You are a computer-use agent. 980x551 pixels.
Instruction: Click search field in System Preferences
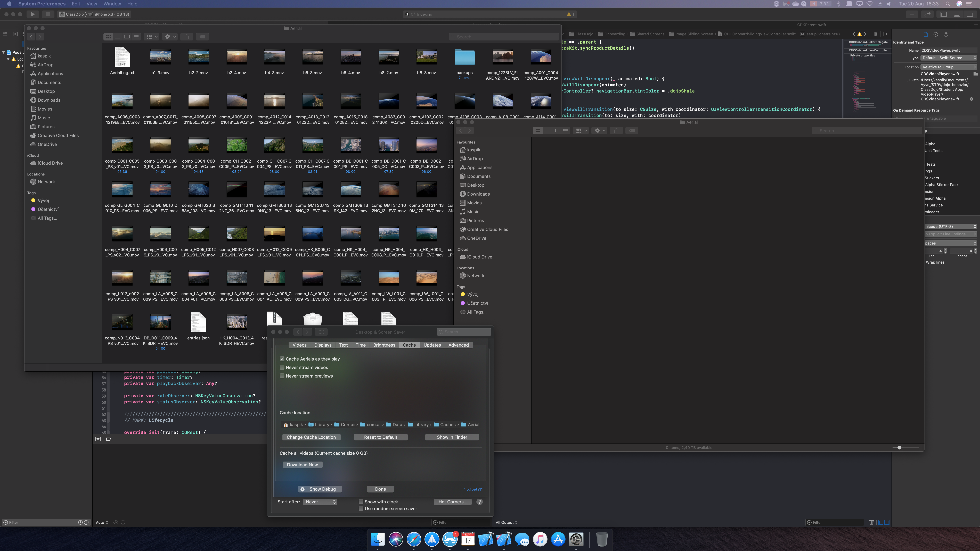click(464, 332)
